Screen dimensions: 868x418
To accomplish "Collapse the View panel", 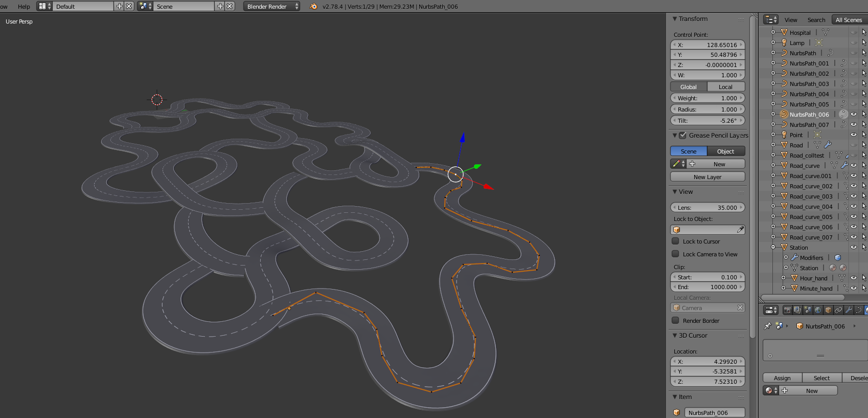I will (x=675, y=191).
